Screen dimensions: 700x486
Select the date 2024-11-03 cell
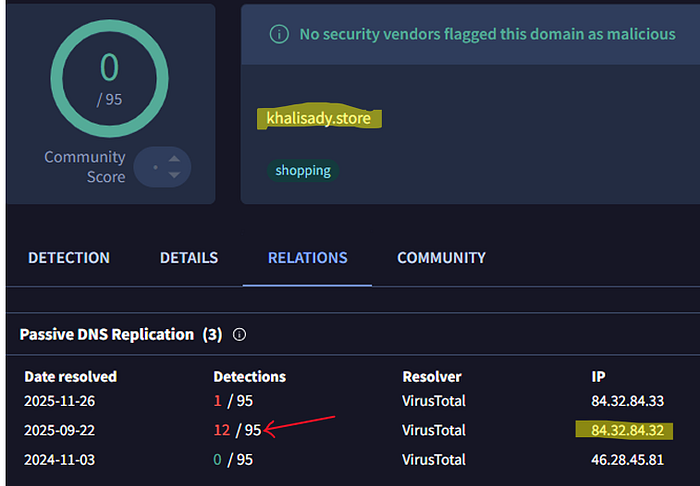point(59,460)
